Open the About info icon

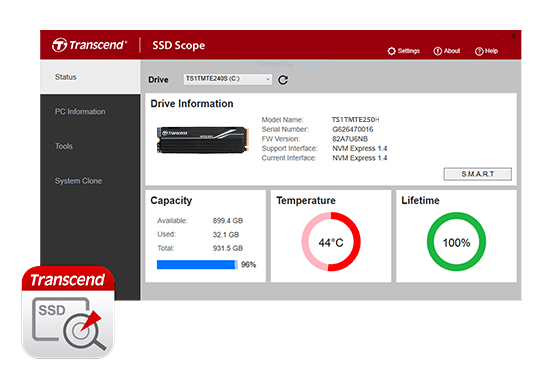click(437, 51)
